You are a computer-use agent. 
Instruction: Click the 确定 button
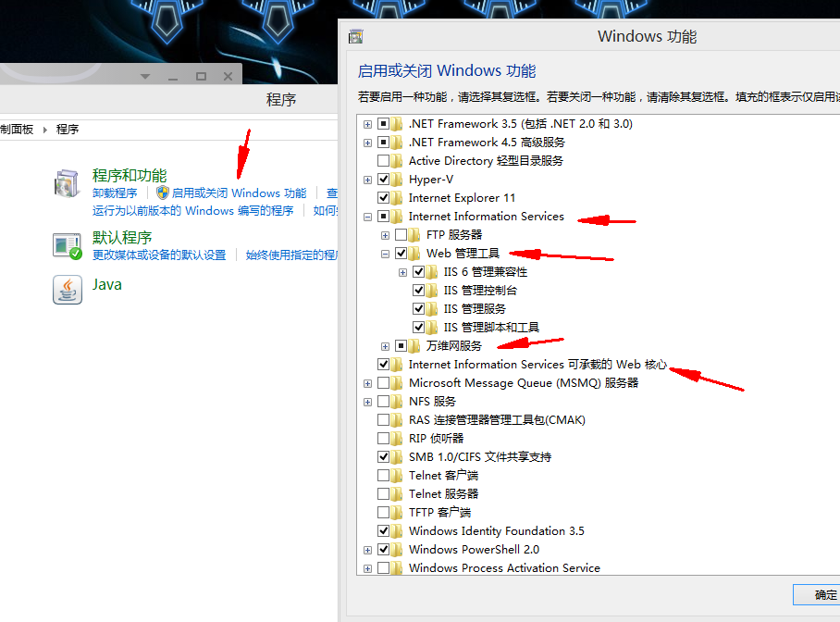pyautogui.click(x=817, y=594)
